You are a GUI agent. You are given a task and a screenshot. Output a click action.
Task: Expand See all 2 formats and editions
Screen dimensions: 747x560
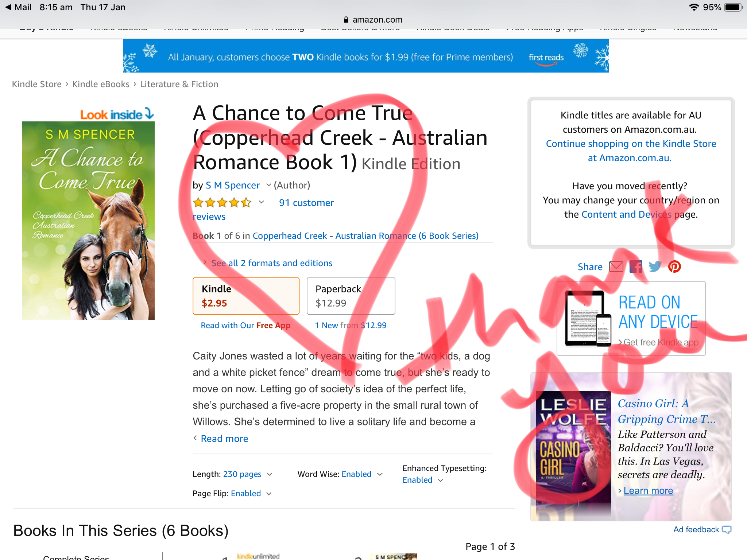point(272,263)
